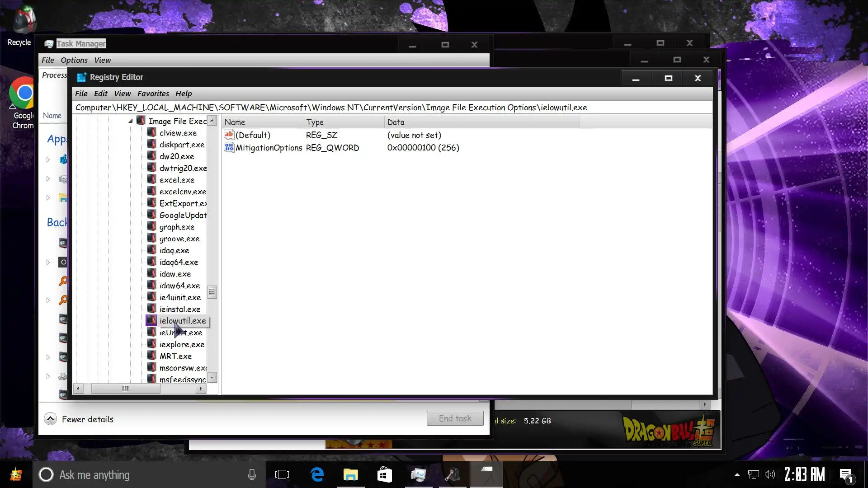Show hidden system tray icons
The image size is (868, 488).
[x=737, y=474]
